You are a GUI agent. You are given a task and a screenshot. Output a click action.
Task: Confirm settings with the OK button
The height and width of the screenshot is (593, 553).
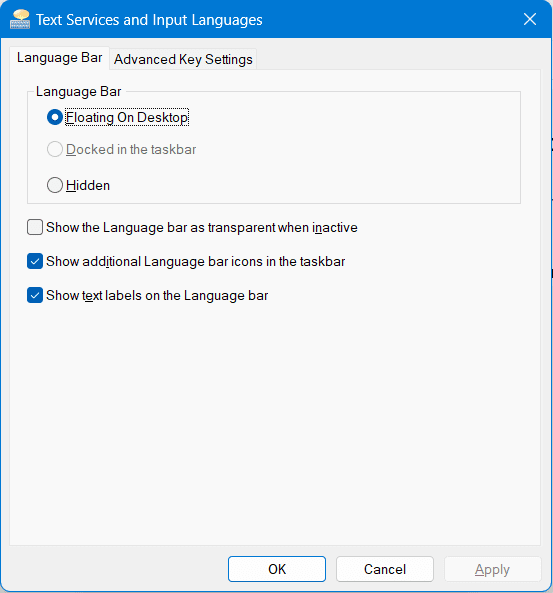click(277, 569)
